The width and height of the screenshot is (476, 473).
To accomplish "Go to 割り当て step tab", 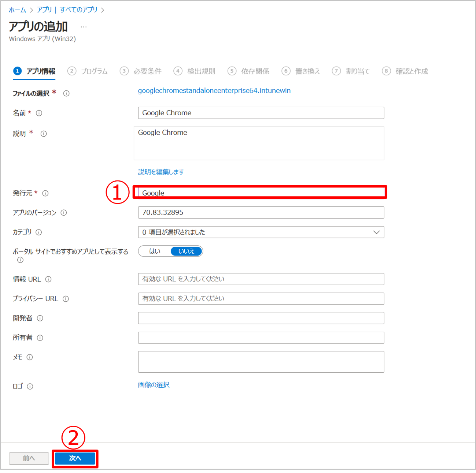I will 351,71.
